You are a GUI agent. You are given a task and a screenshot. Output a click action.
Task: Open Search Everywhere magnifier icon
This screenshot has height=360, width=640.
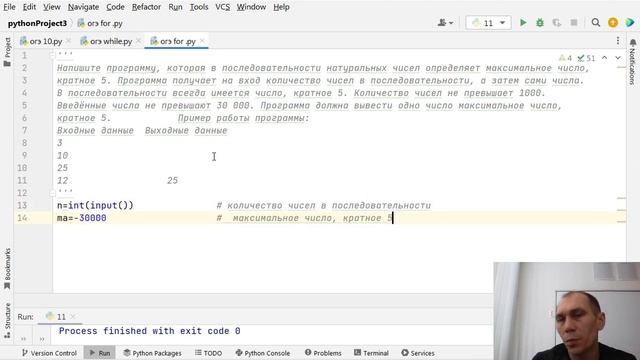pyautogui.click(x=596, y=23)
